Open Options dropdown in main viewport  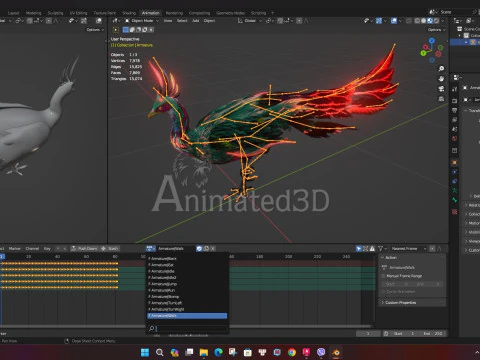click(x=437, y=30)
